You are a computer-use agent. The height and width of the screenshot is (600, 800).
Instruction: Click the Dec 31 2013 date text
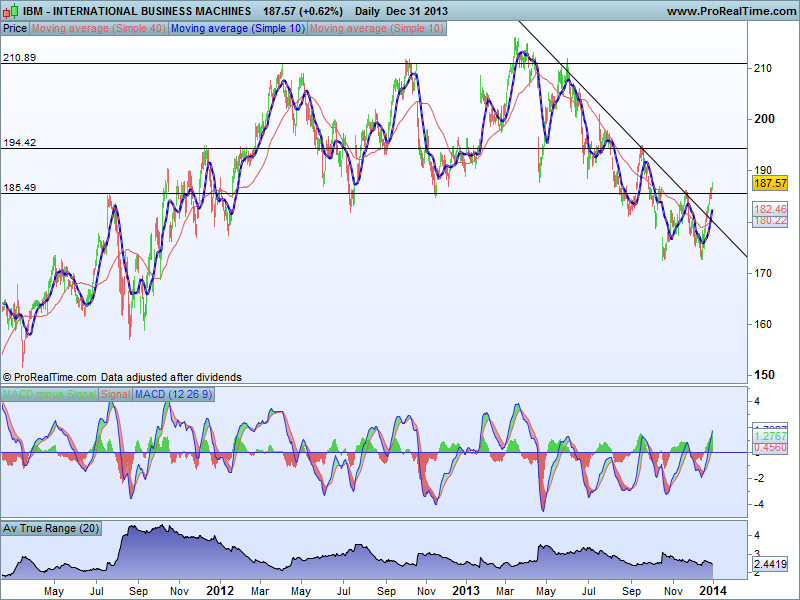tap(417, 11)
